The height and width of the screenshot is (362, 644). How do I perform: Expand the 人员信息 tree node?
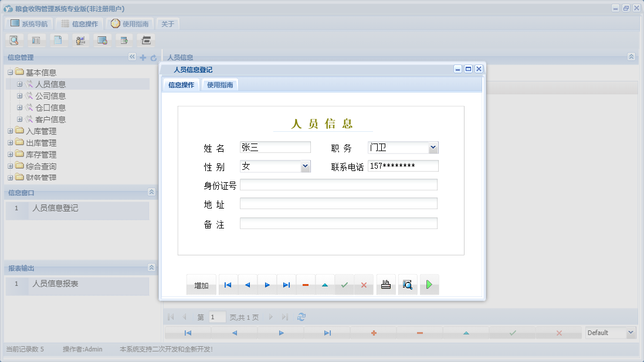tap(20, 84)
